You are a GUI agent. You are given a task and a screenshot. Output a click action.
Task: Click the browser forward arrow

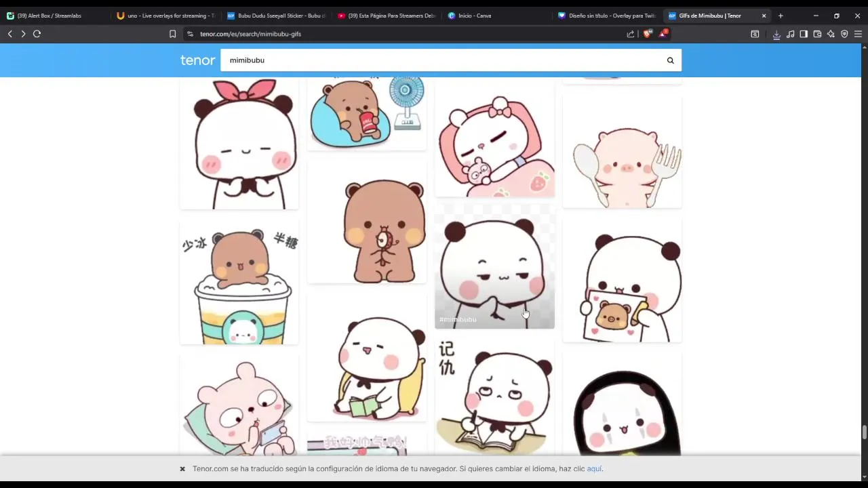[x=23, y=34]
